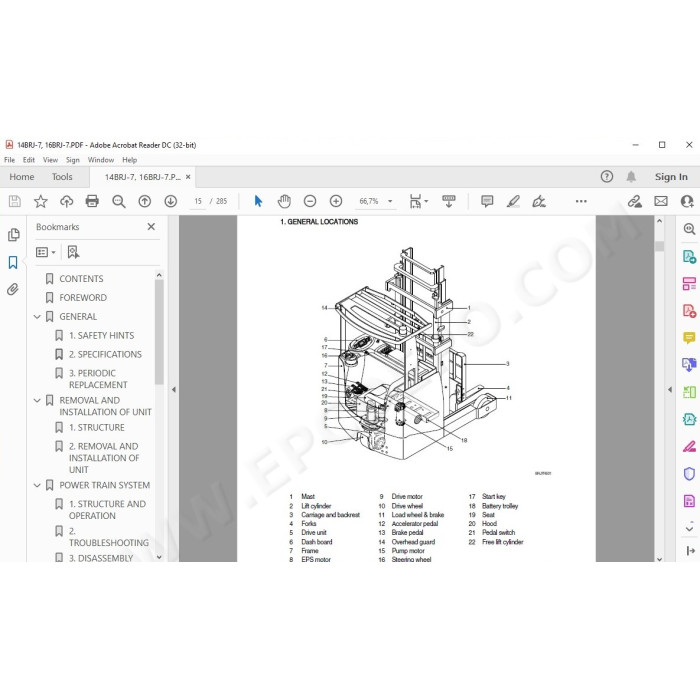Open Comment tool in right pane
The image size is (700, 700).
coord(689,338)
